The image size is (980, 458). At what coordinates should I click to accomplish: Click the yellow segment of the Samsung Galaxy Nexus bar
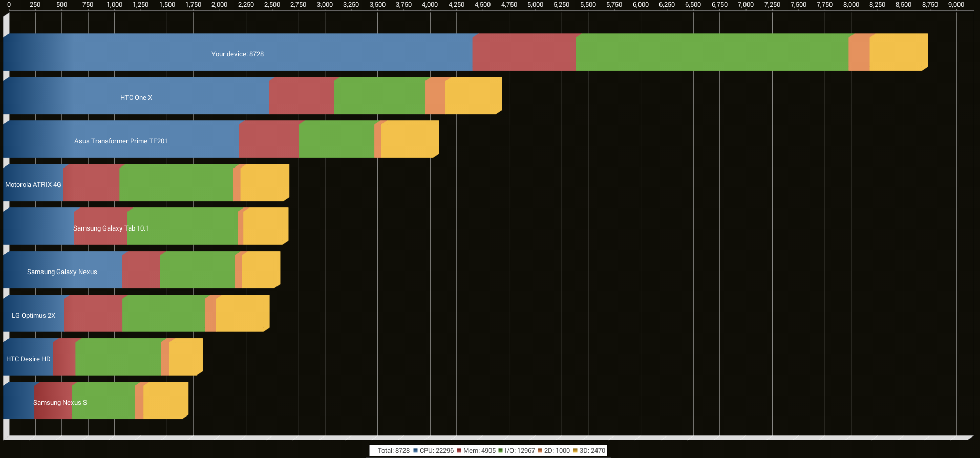click(261, 270)
